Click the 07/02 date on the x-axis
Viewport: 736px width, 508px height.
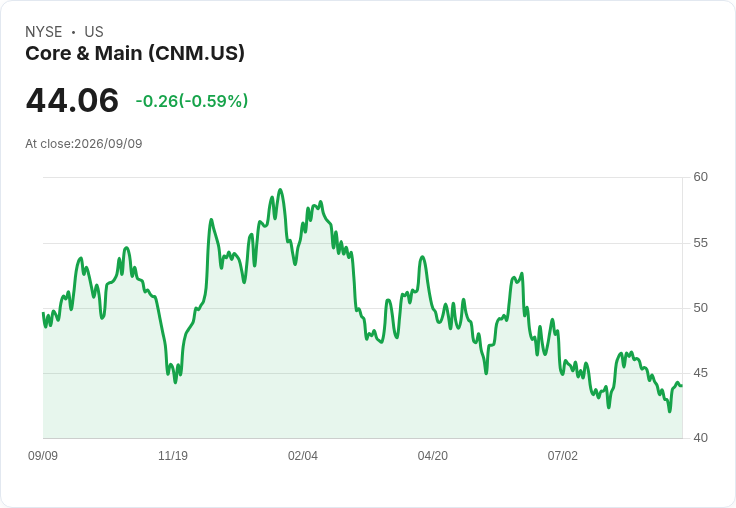(x=562, y=456)
